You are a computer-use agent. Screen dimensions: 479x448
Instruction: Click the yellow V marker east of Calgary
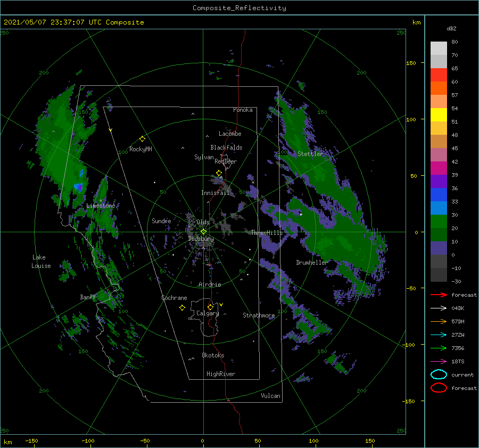coord(221,305)
